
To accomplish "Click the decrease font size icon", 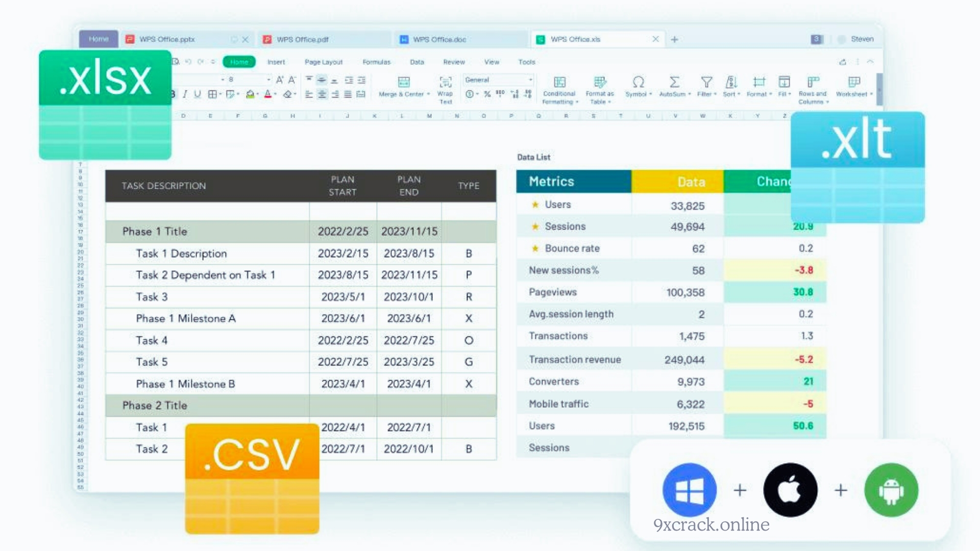I will point(292,80).
